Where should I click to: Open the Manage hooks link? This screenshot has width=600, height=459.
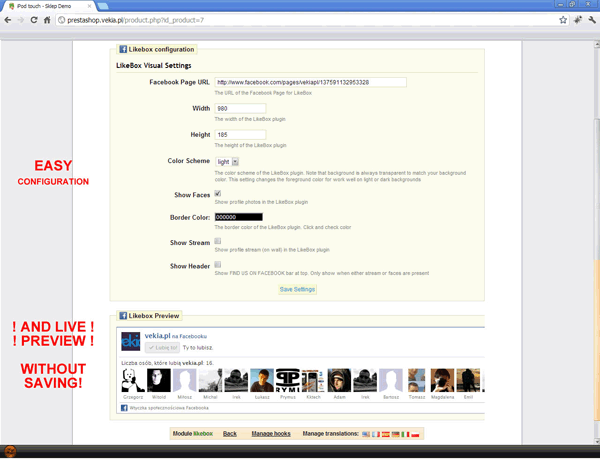tap(270, 434)
